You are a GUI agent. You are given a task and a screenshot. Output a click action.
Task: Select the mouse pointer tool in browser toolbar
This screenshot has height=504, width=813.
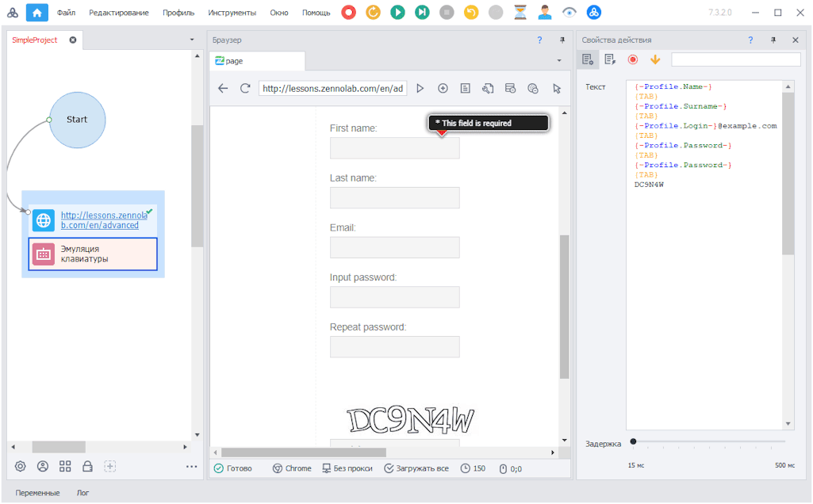pyautogui.click(x=557, y=89)
